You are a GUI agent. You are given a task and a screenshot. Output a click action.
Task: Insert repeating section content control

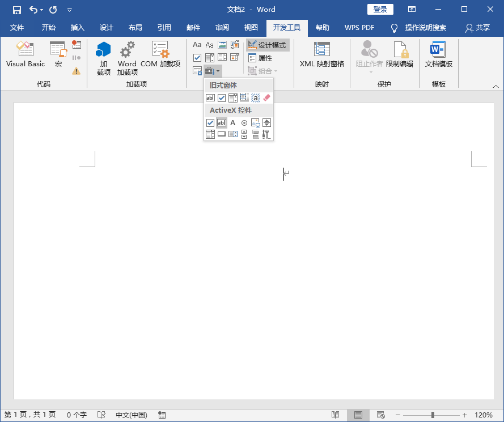pyautogui.click(x=197, y=71)
